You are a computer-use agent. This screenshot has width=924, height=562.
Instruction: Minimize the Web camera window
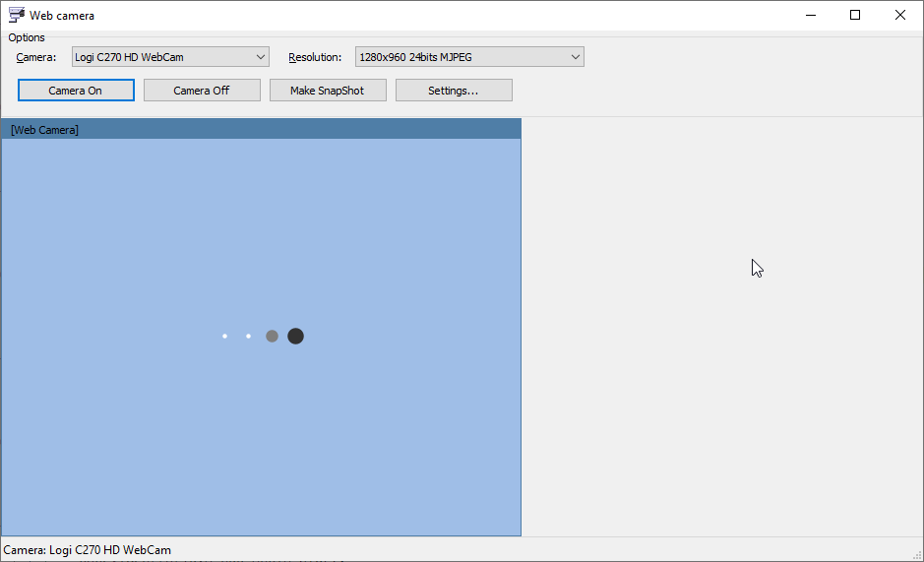click(x=811, y=15)
